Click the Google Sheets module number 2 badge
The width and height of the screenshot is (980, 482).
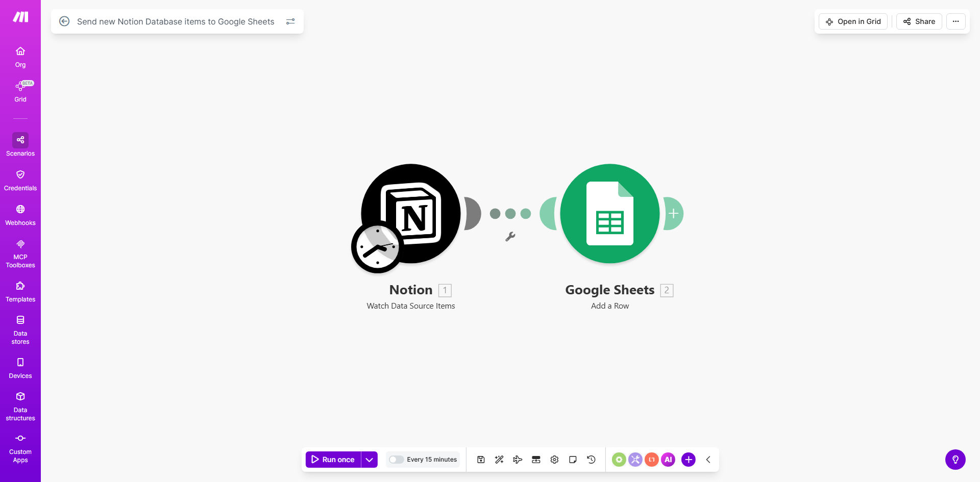(667, 290)
